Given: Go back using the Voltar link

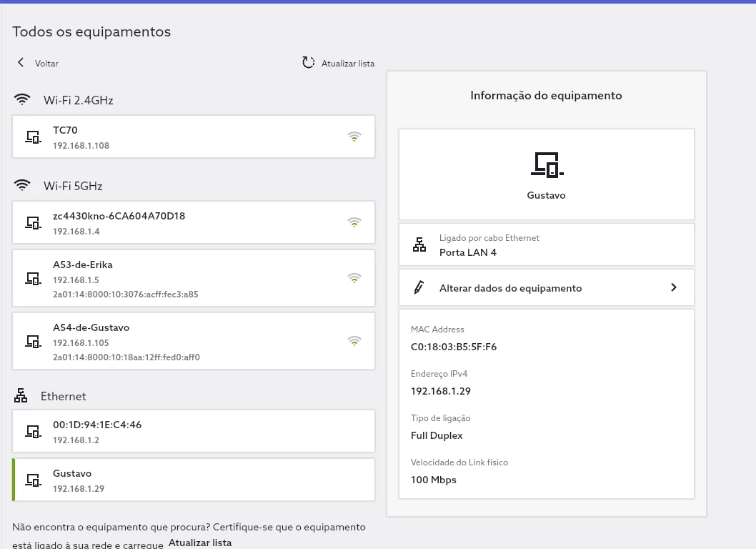Looking at the screenshot, I should tap(46, 64).
